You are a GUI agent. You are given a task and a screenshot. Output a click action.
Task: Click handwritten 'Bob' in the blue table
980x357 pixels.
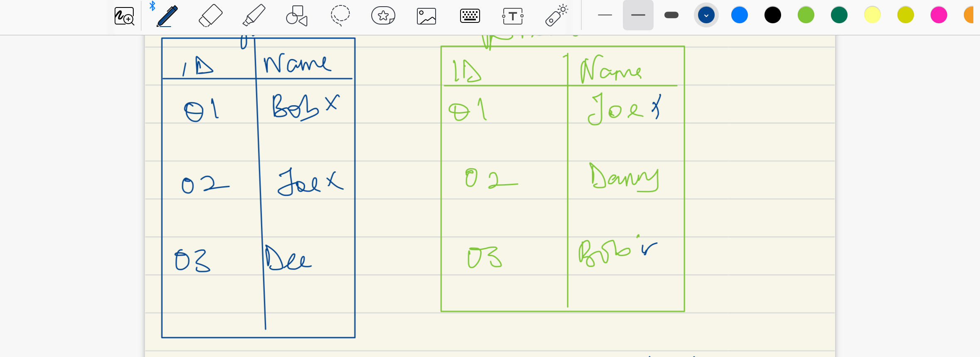[295, 107]
